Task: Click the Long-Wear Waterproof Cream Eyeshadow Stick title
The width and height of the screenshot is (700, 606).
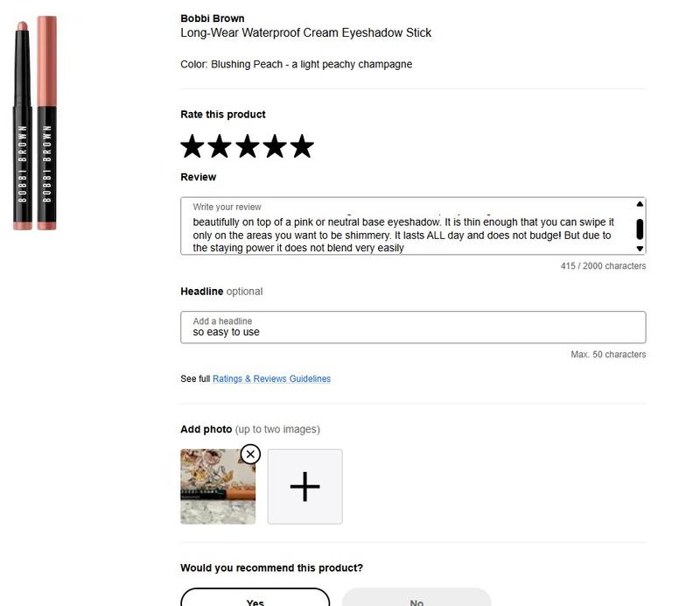Action: click(x=305, y=32)
